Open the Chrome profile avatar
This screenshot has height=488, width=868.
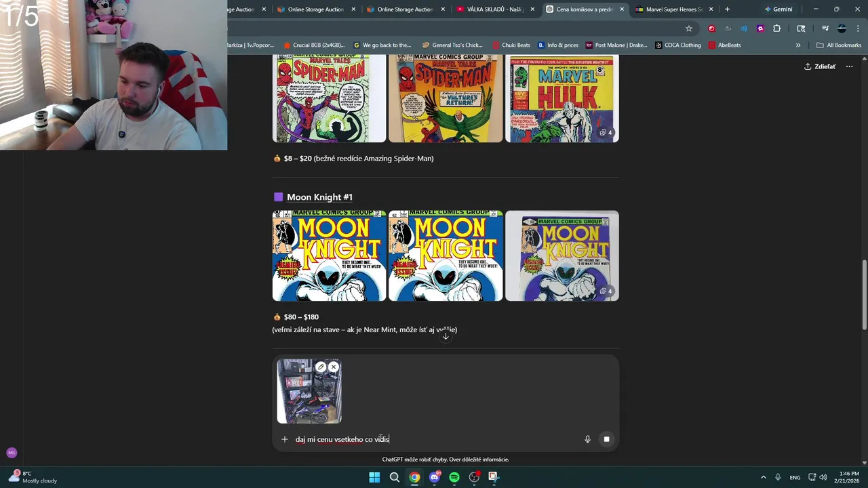coord(842,28)
